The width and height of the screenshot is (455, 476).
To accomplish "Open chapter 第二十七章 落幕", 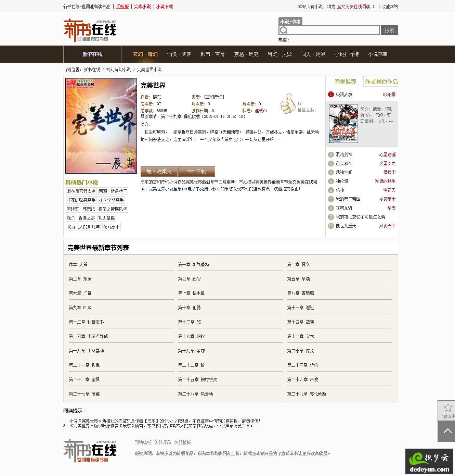I will 84,394.
